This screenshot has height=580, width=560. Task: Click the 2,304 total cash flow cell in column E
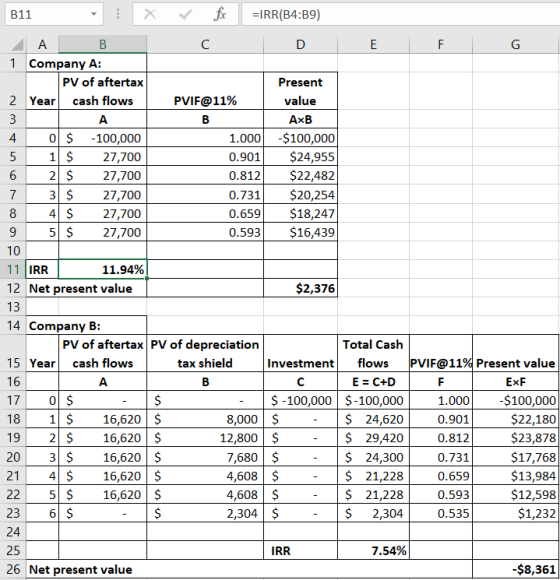[x=373, y=513]
